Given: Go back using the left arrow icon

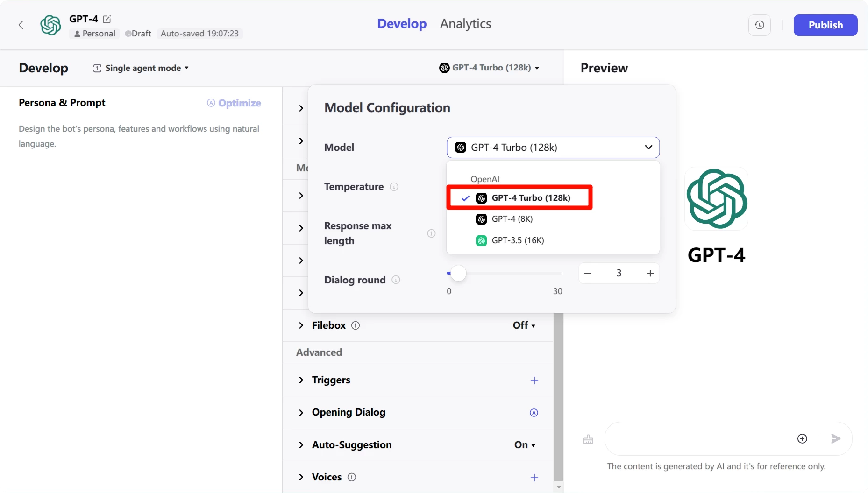Looking at the screenshot, I should click(x=21, y=25).
